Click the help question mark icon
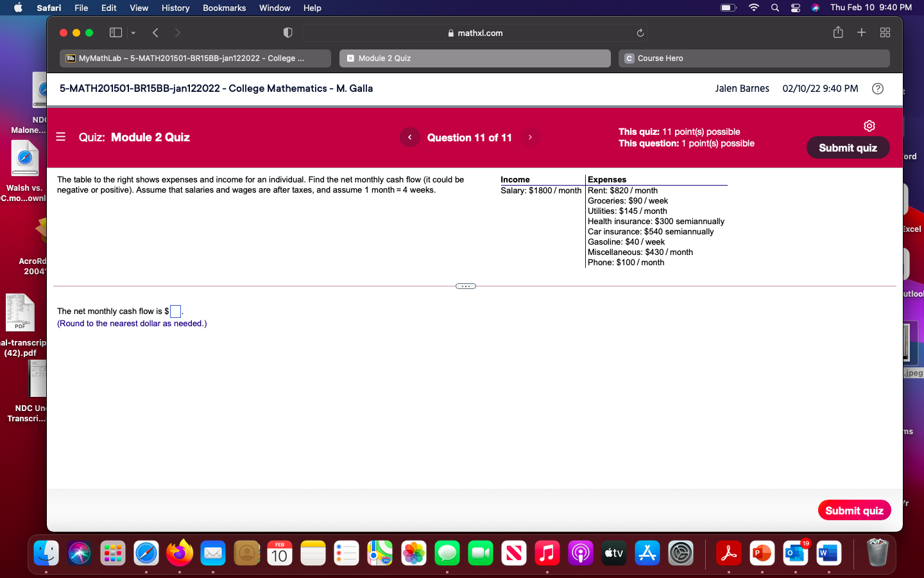Image resolution: width=924 pixels, height=578 pixels. pyautogui.click(x=878, y=89)
